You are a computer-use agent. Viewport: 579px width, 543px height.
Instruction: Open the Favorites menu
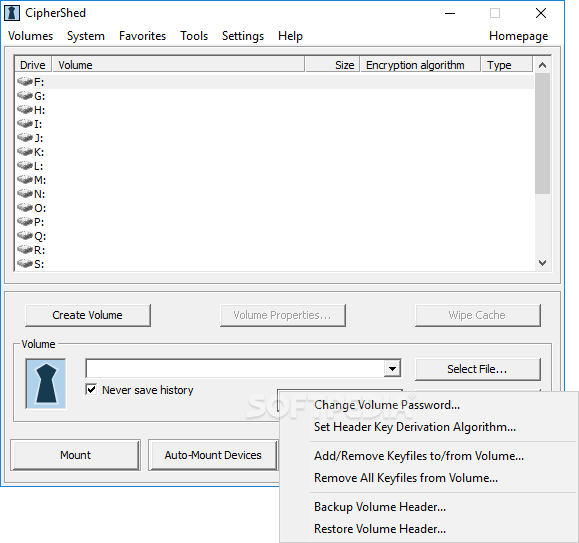click(142, 36)
